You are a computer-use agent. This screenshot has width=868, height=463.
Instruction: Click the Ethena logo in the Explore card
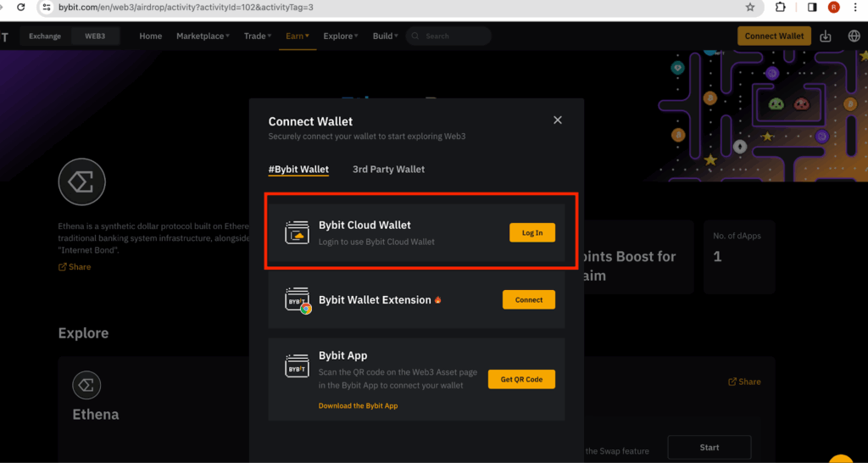(87, 386)
